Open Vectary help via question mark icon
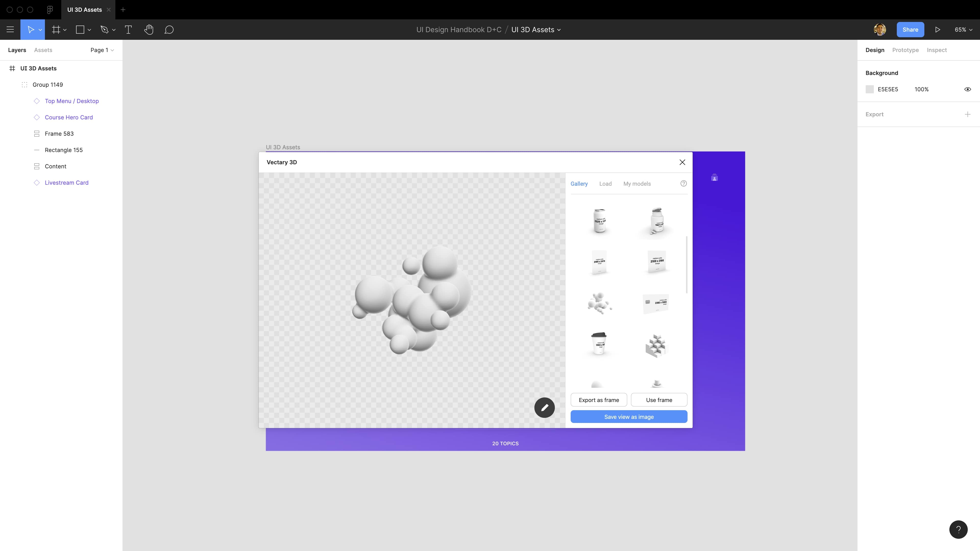The height and width of the screenshot is (551, 980). click(683, 183)
